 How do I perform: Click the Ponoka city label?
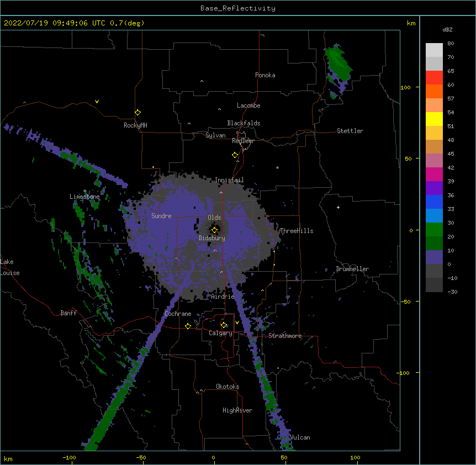click(x=265, y=75)
